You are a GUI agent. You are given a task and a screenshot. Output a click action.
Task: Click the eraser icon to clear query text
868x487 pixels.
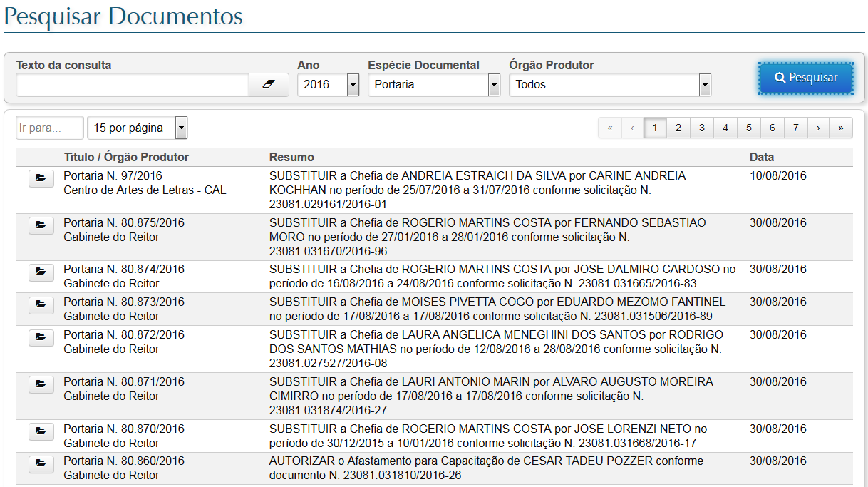269,84
